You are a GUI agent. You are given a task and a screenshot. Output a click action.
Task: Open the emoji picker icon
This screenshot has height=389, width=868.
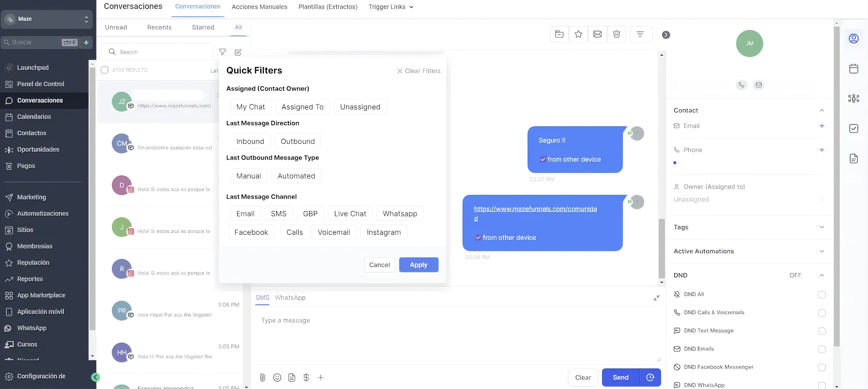pos(277,377)
